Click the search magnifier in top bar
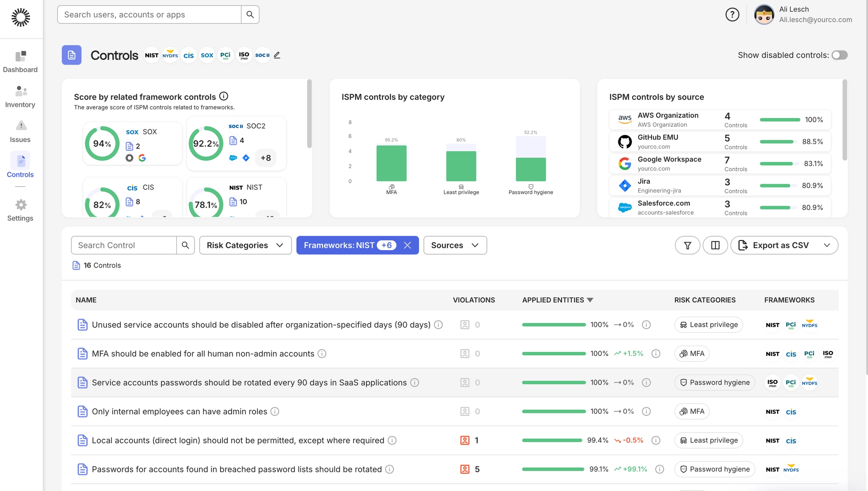 pos(250,14)
